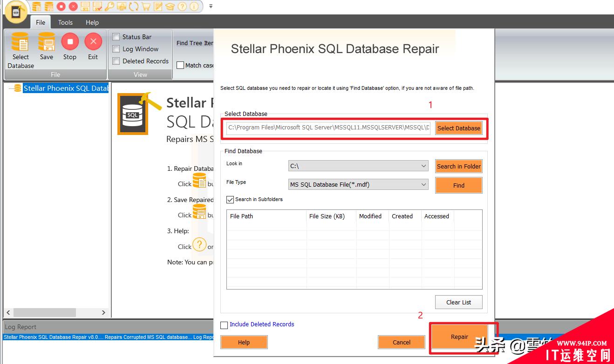Click the Clear List button
Screen dimensions: 614x364
tap(459, 302)
